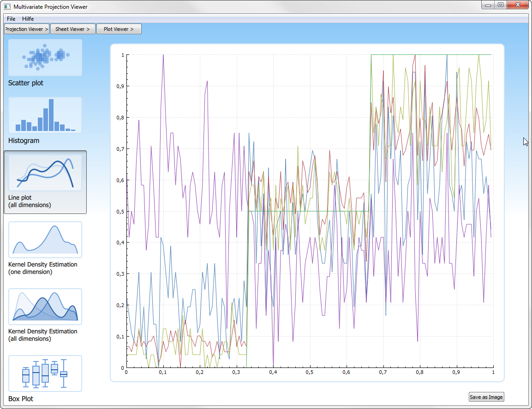Minimize the Multivariate Projection Viewer window

coord(488,5)
